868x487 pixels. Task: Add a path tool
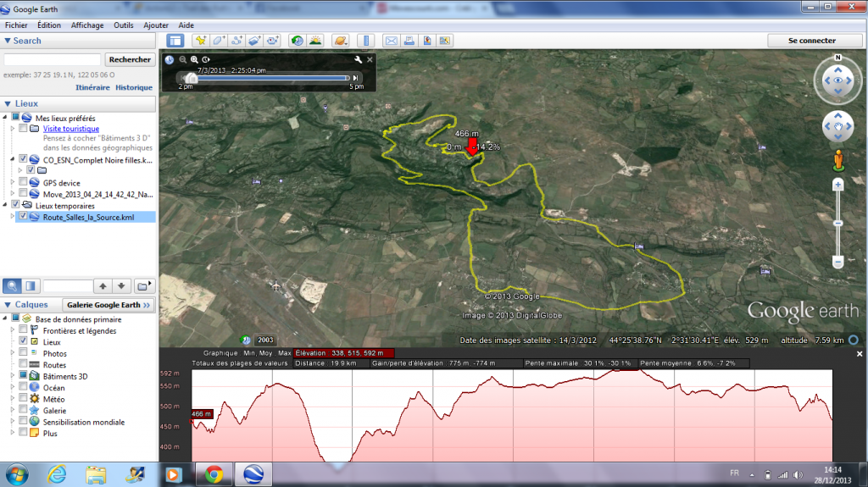237,41
